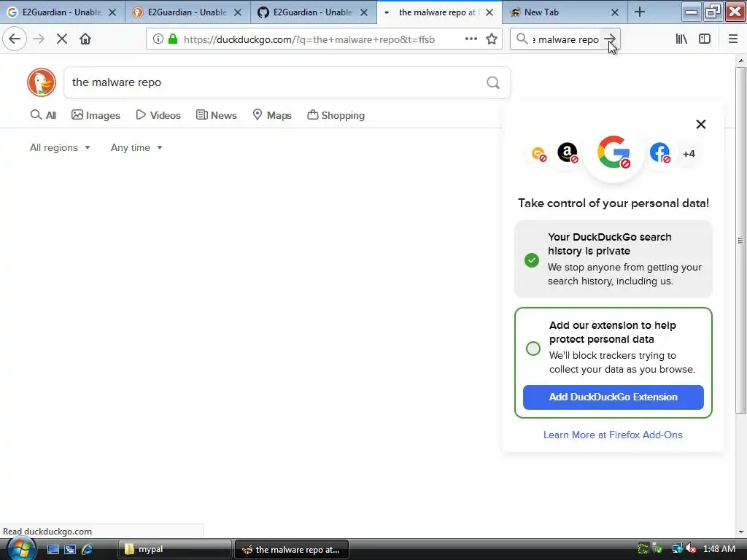The image size is (747, 560).
Task: Expand the All regions dropdown
Action: point(60,147)
